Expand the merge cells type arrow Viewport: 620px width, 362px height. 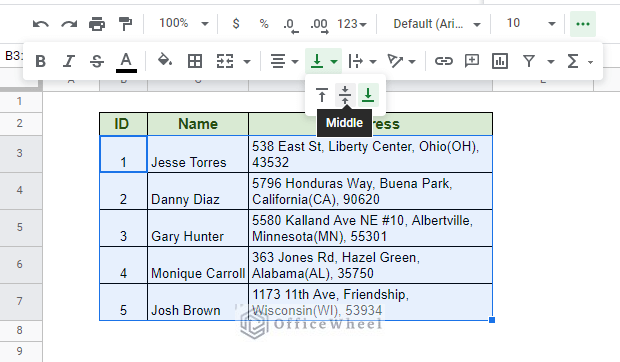[247, 62]
